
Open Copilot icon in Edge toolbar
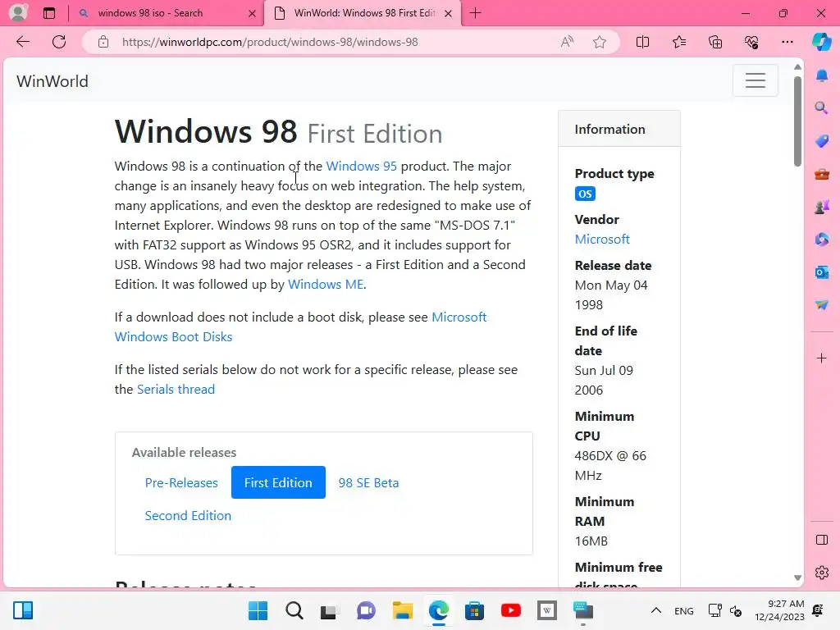[x=821, y=42]
